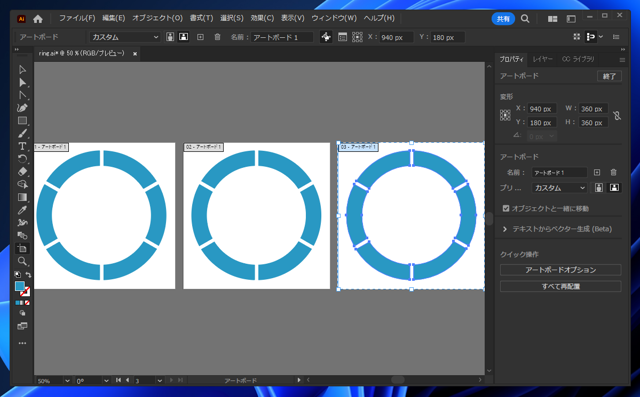Screen dimensions: 640x397
Task: Open artboard options icon in control bar
Action: [342, 37]
